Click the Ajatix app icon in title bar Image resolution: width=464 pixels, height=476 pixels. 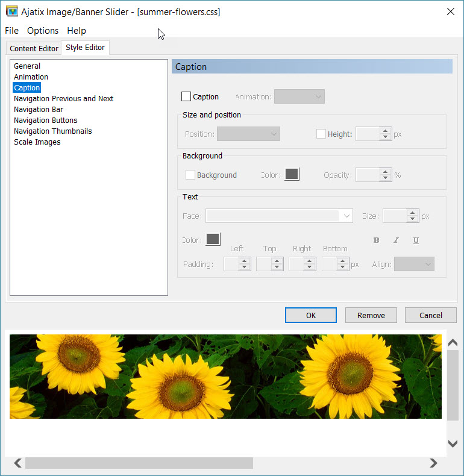12,11
